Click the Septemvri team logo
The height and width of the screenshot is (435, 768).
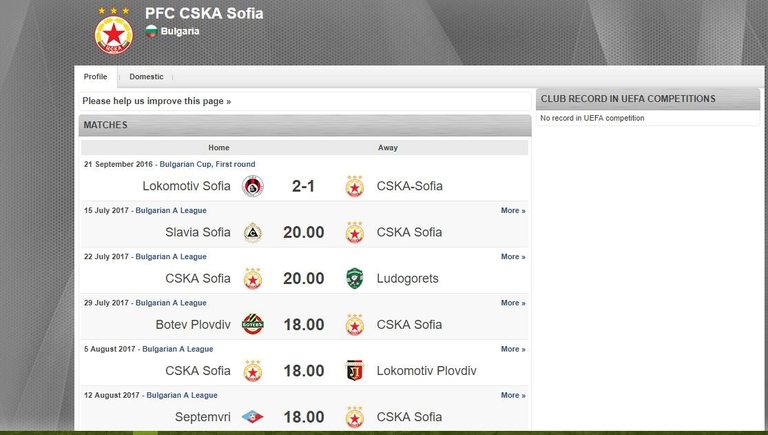click(253, 417)
